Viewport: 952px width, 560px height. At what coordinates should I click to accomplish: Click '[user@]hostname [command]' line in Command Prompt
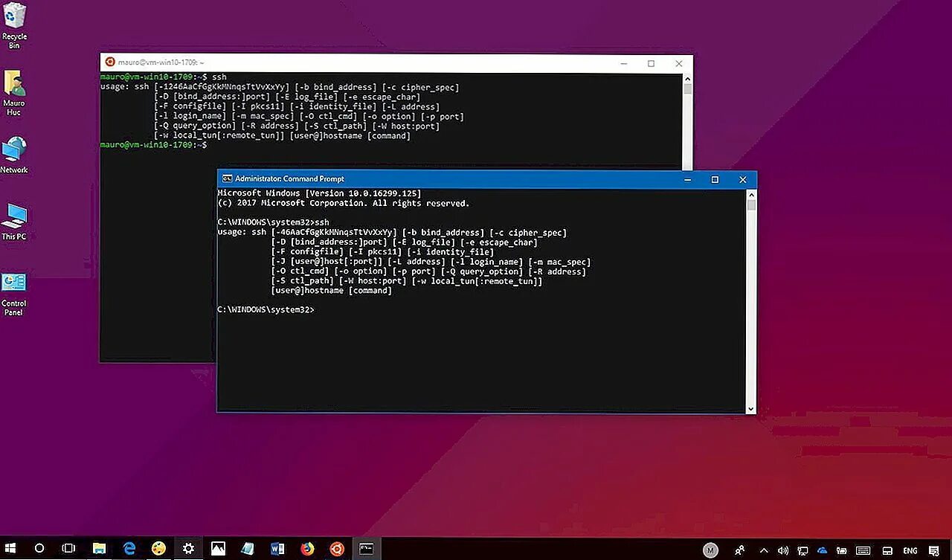(x=332, y=290)
